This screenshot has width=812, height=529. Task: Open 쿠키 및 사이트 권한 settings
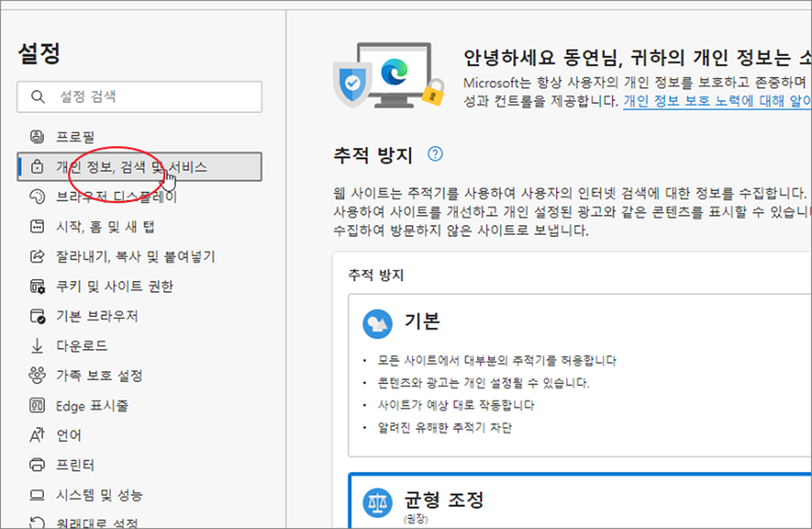pyautogui.click(x=115, y=286)
